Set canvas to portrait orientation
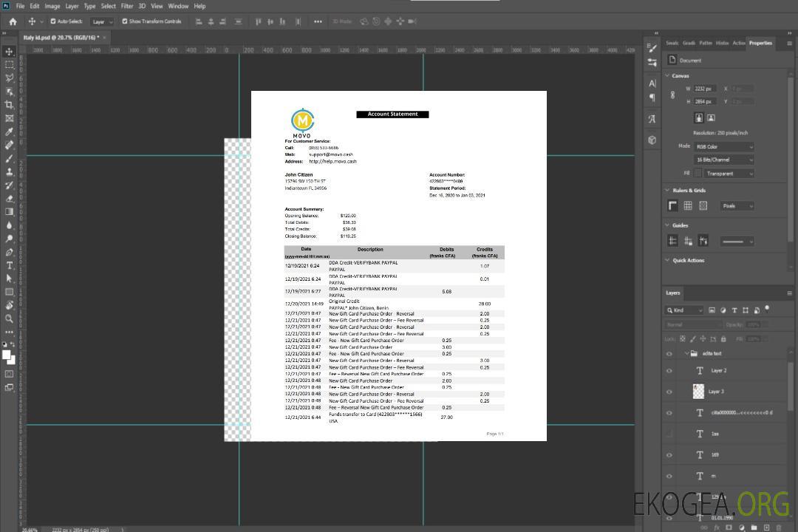Viewport: 798px width, 532px height. tap(699, 118)
